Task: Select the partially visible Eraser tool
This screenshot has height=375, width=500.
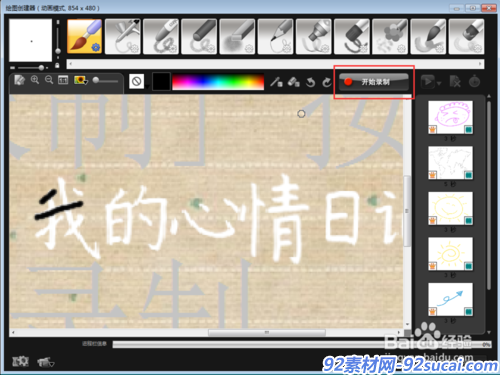Action: (x=466, y=36)
